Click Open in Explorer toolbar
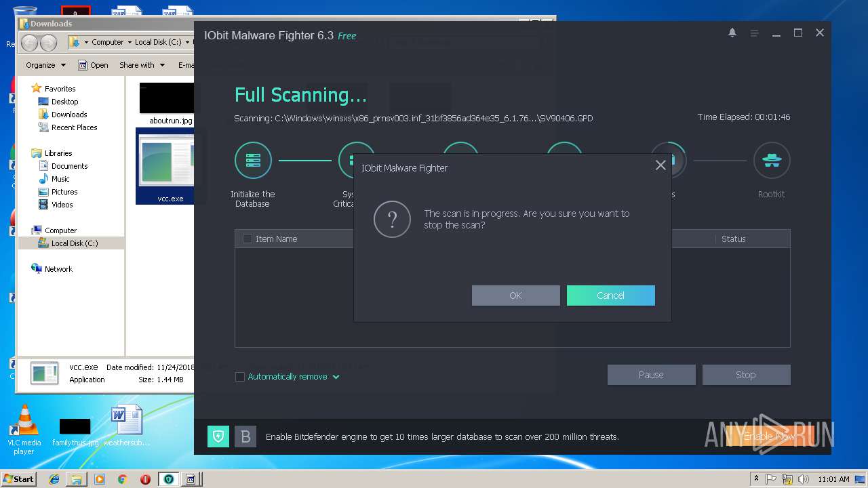This screenshot has height=488, width=868. 94,65
